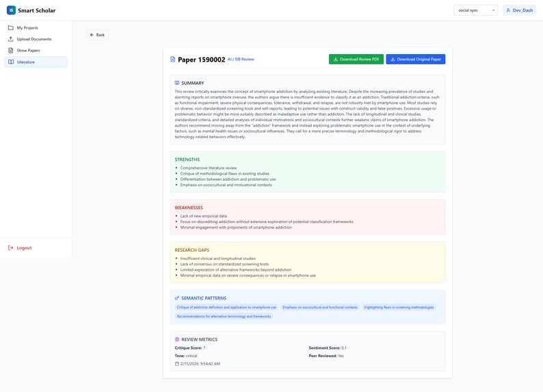The height and width of the screenshot is (392, 543).
Task: Click the AI / DB Review label
Action: pos(241,60)
